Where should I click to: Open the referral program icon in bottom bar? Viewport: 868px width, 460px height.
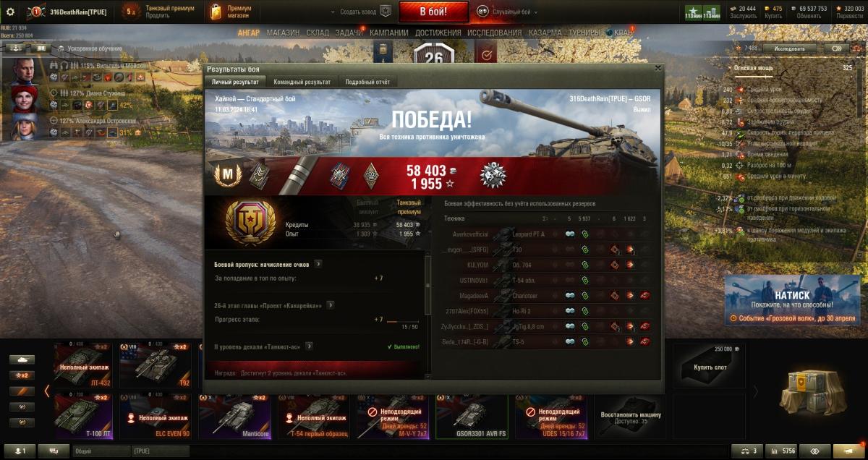click(814, 451)
